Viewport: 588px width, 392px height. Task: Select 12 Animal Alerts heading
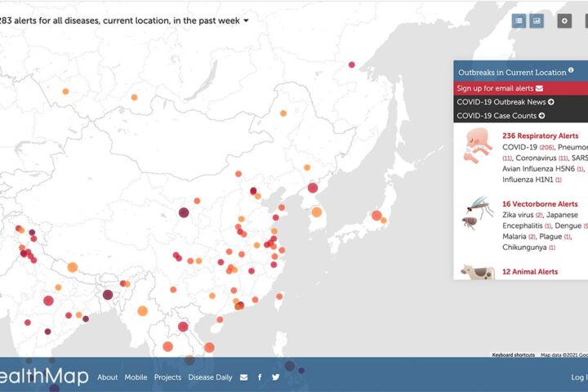click(x=530, y=272)
